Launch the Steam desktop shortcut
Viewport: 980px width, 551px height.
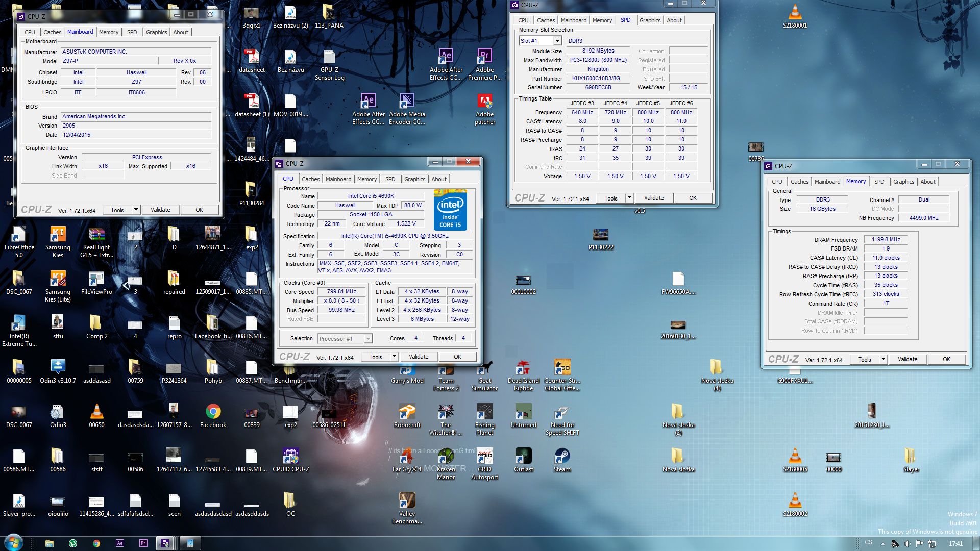tap(562, 460)
